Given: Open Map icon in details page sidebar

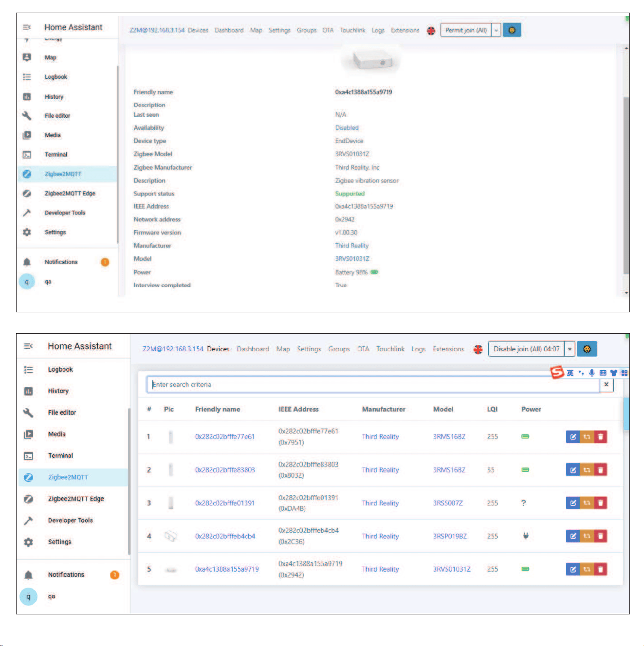Looking at the screenshot, I should [27, 57].
